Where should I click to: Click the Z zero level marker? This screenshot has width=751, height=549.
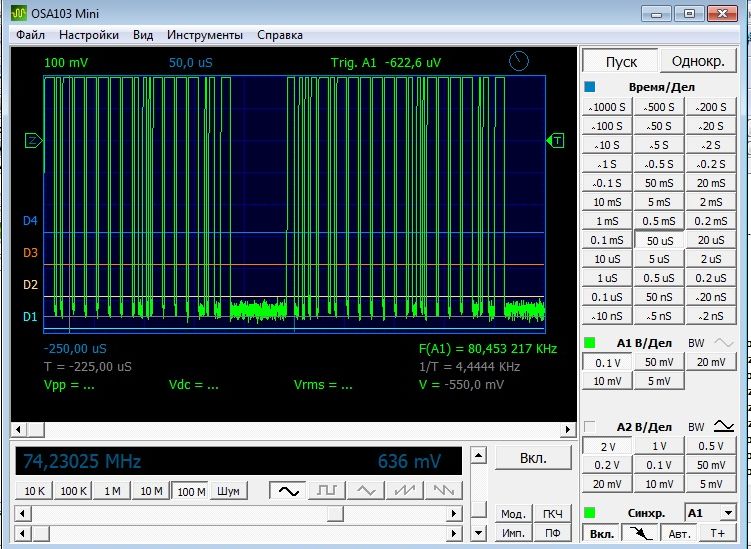pos(34,141)
